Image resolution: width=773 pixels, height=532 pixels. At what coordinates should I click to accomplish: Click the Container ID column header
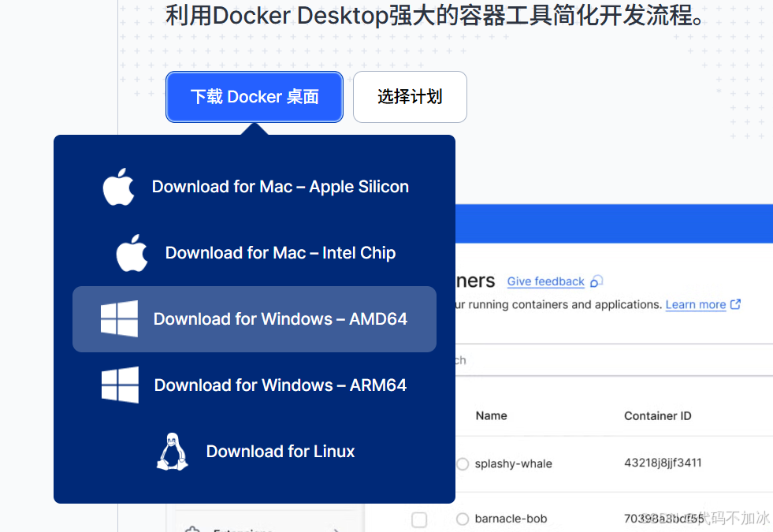(x=658, y=415)
